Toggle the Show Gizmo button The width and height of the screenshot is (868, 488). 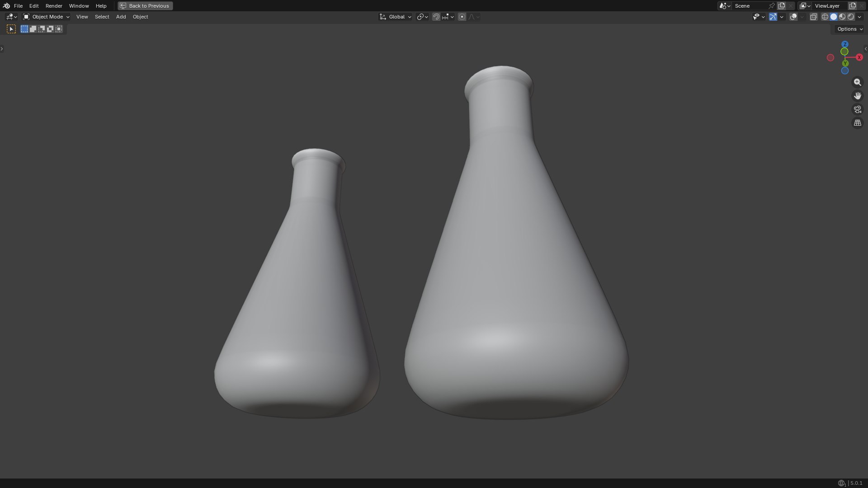[x=773, y=17]
